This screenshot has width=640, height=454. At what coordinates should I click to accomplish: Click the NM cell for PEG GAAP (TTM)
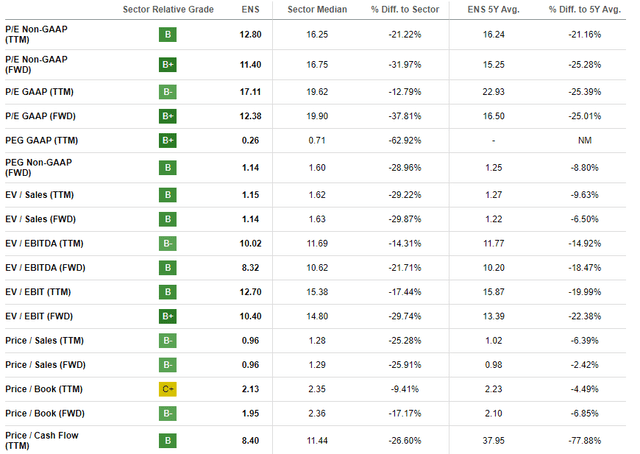[584, 140]
